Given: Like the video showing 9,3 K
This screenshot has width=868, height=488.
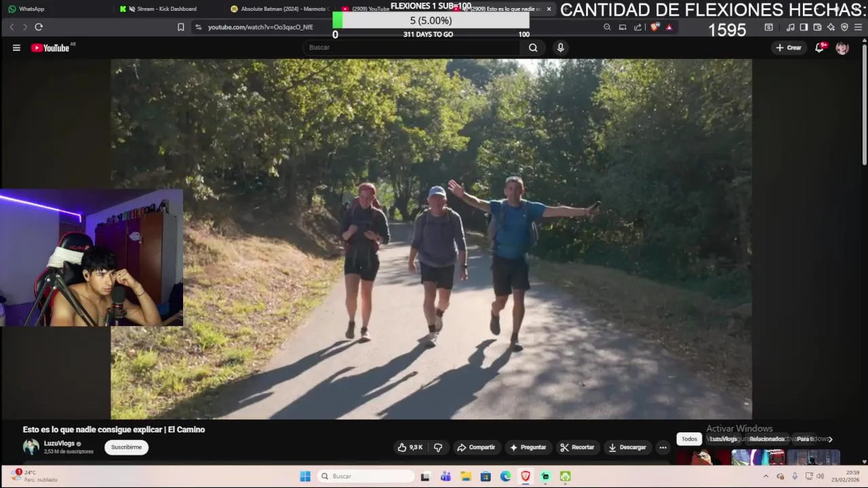Looking at the screenshot, I should click(x=410, y=447).
